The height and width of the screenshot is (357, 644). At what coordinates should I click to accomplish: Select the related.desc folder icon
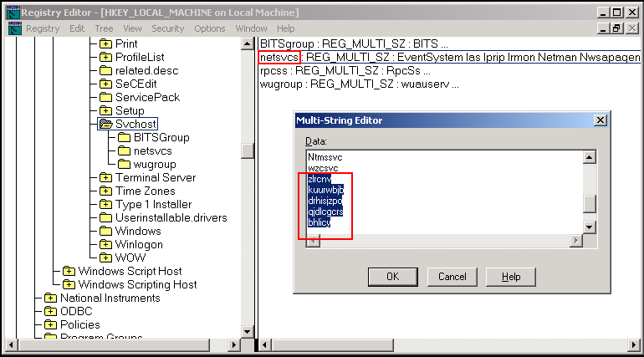pyautogui.click(x=105, y=70)
